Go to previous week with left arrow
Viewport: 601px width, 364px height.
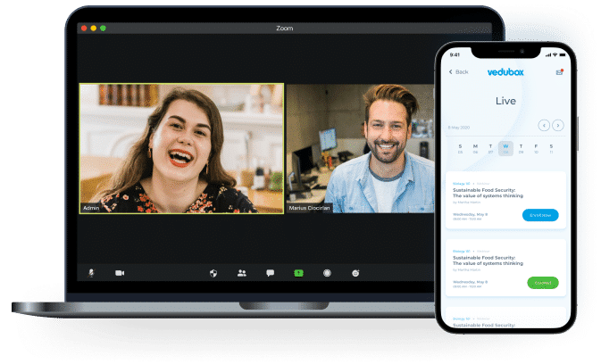[x=543, y=125]
